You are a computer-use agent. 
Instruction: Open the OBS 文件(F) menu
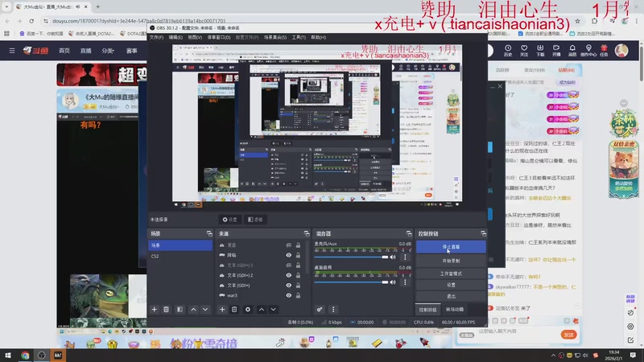(x=156, y=37)
